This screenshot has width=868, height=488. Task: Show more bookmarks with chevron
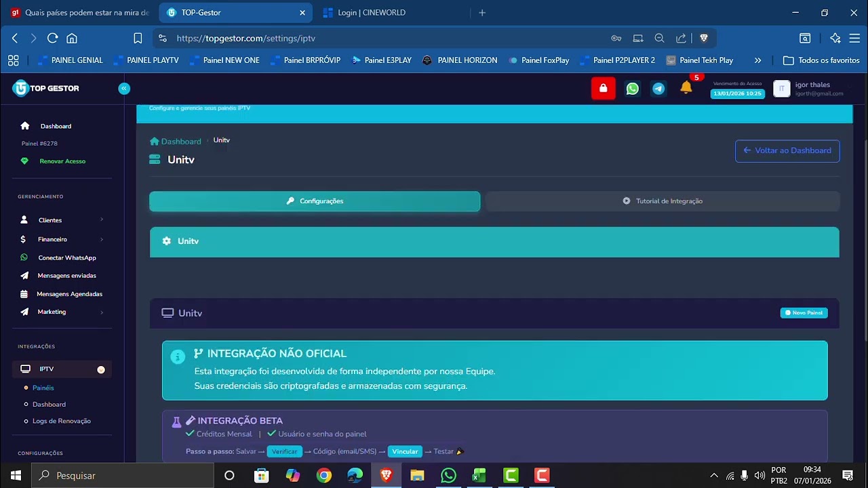[x=757, y=60]
